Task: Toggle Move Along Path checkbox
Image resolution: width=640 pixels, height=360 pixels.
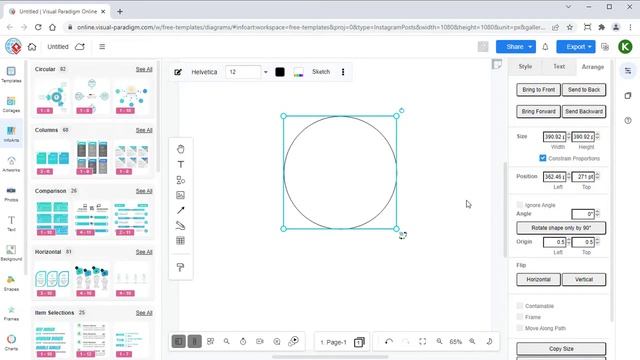Action: [x=520, y=328]
